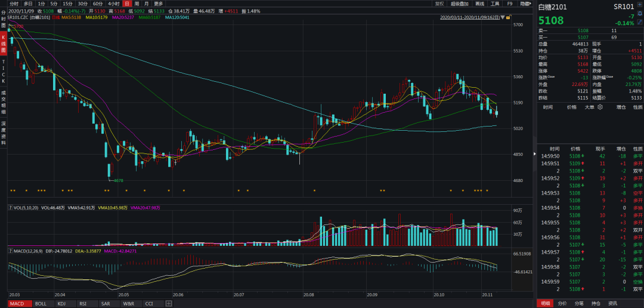Click the VMA5:42.91万 volume label
Image resolution: width=644 pixels, height=308 pixels.
[x=82, y=208]
